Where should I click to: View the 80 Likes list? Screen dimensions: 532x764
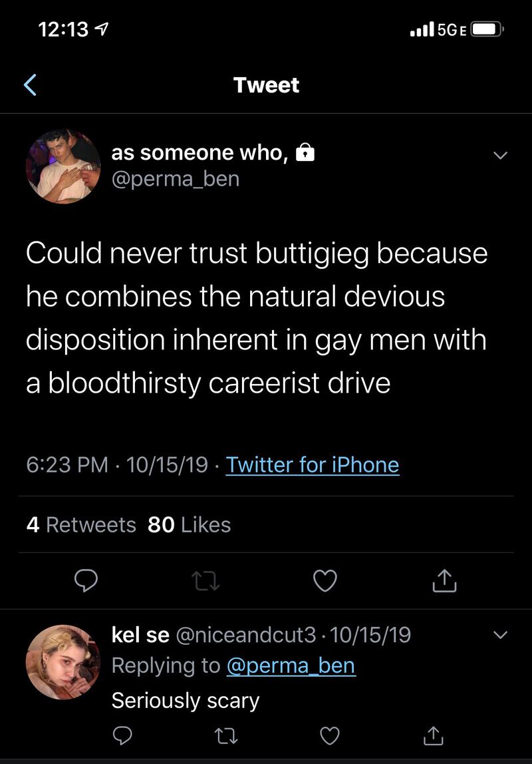coord(189,525)
